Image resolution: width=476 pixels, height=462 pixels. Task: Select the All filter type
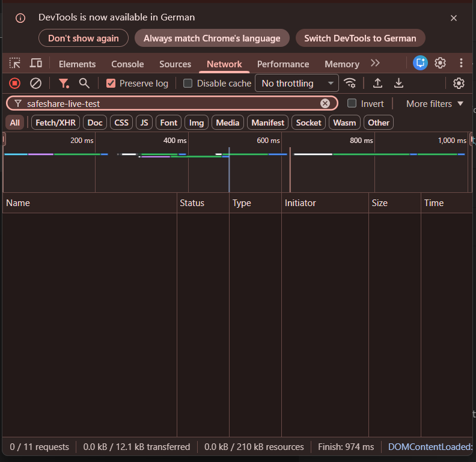coord(14,123)
